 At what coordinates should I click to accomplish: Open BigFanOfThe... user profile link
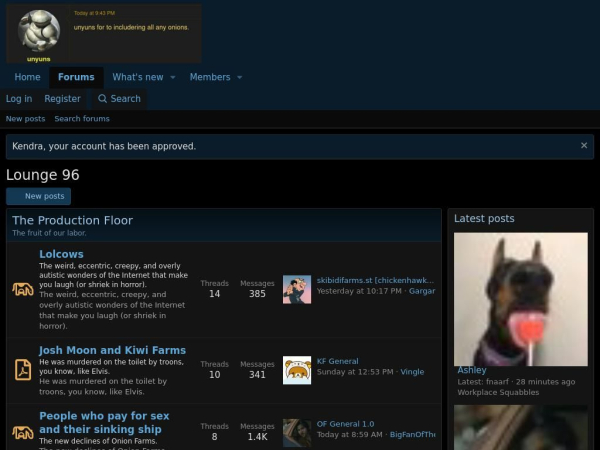(x=412, y=434)
